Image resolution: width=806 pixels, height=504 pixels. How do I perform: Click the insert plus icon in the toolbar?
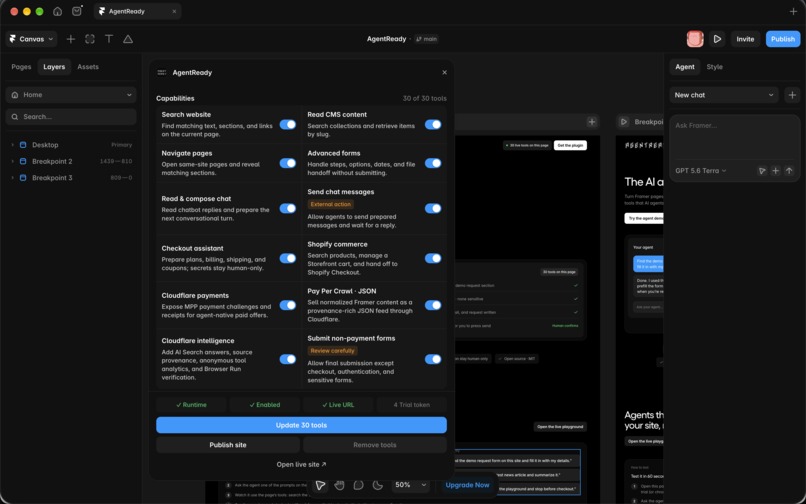coord(70,39)
